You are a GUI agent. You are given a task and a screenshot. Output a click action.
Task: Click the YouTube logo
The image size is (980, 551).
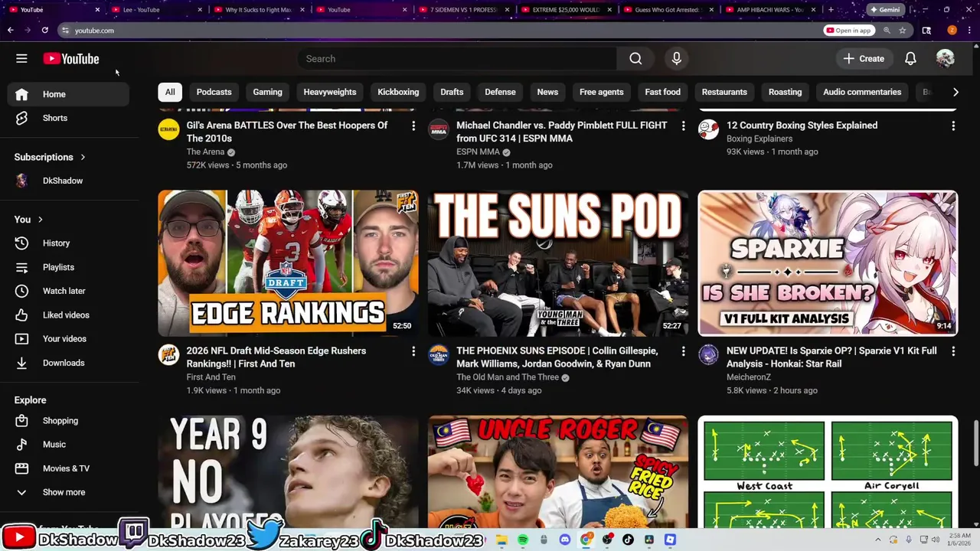point(71,59)
